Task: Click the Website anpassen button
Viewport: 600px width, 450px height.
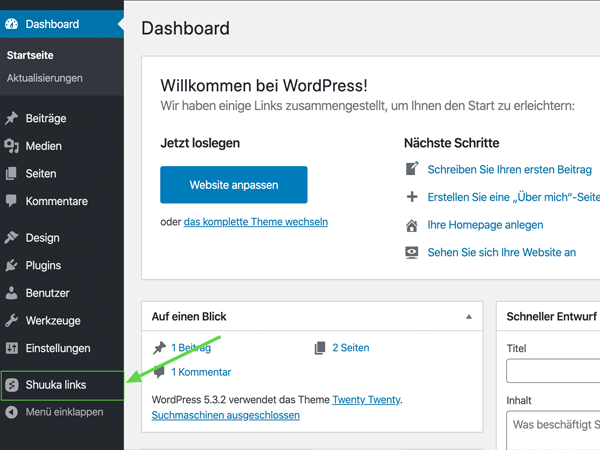Action: point(233,185)
